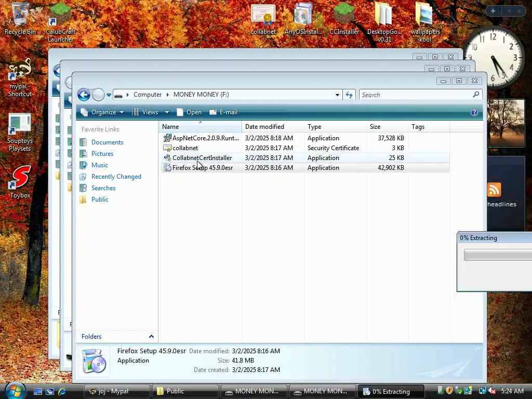Sort by the Type column header

[336, 127]
